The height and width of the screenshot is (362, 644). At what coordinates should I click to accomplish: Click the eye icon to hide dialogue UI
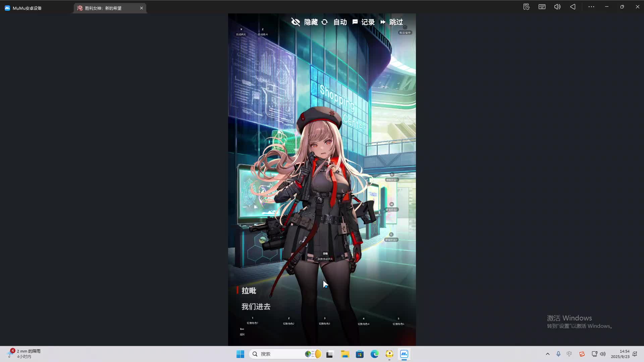click(x=296, y=22)
